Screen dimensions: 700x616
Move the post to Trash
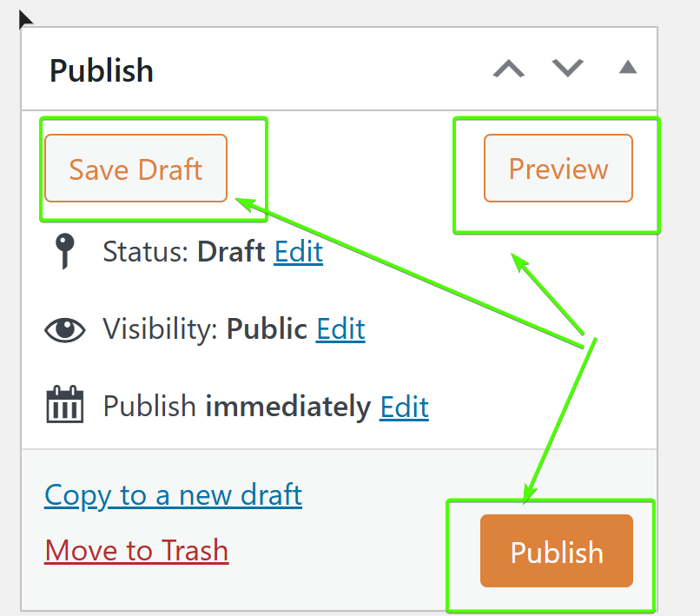click(x=136, y=551)
